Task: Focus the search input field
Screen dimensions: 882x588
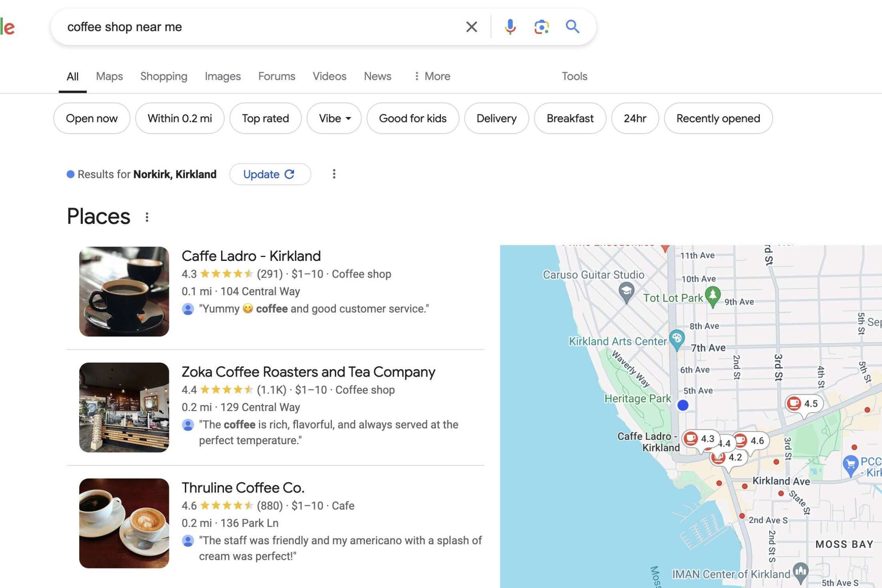Action: (x=259, y=27)
